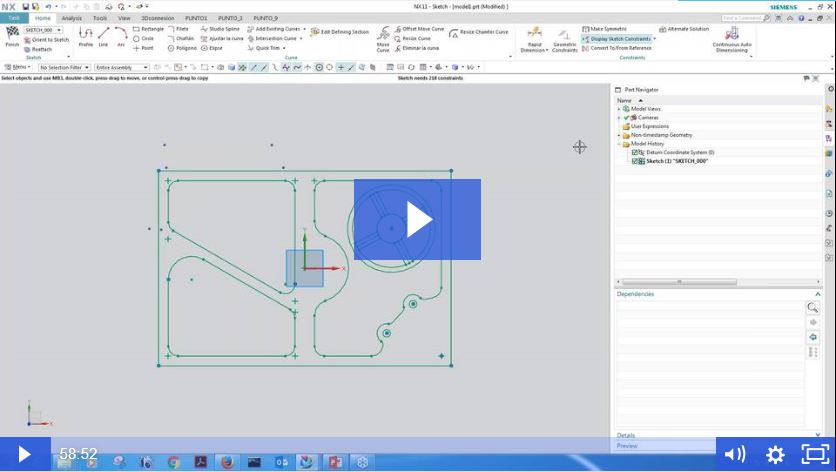Toggle Datum Coordinate System checkbox
Viewport: 836px width, 472px height.
click(x=634, y=153)
